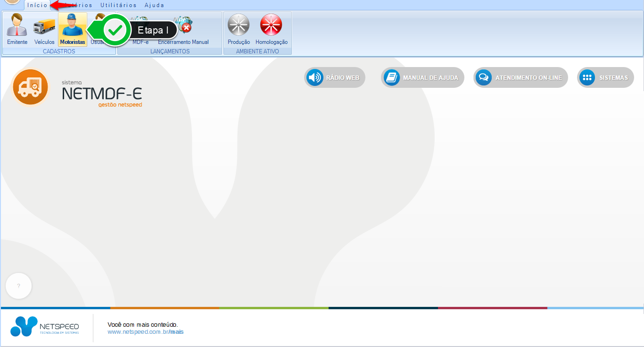This screenshot has width=644, height=347.
Task: Open the Sistemas button
Action: [x=605, y=77]
